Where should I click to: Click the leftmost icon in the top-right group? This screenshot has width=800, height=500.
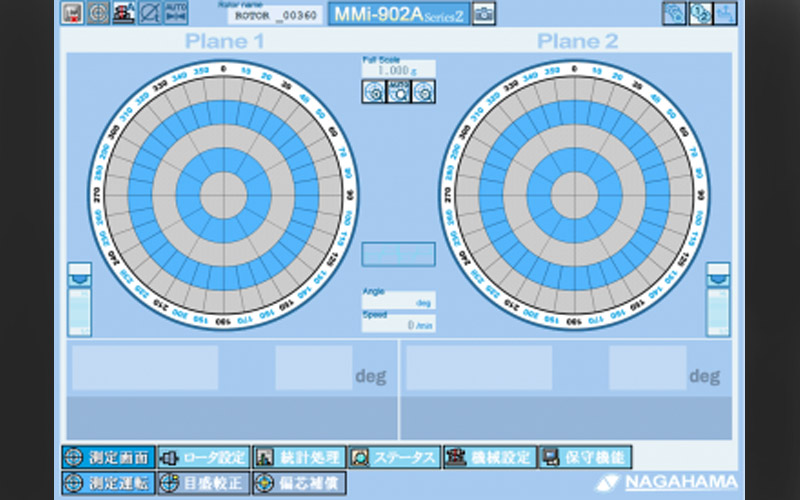[674, 13]
